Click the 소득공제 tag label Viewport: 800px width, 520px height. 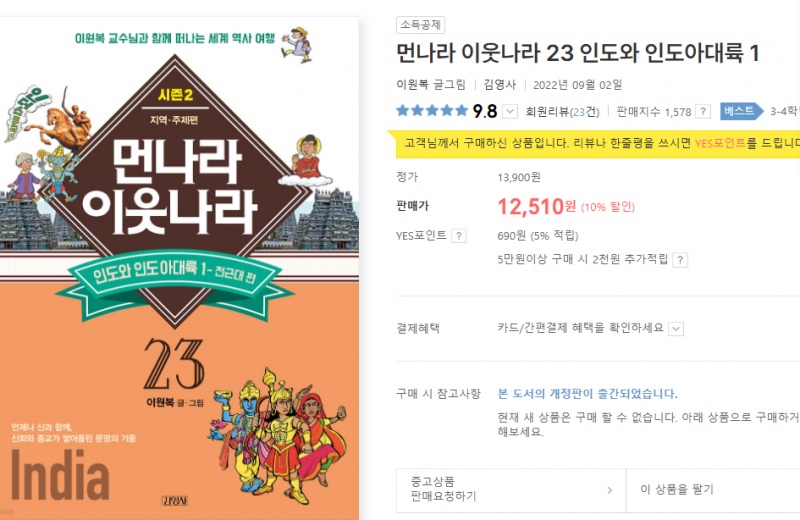click(x=420, y=24)
